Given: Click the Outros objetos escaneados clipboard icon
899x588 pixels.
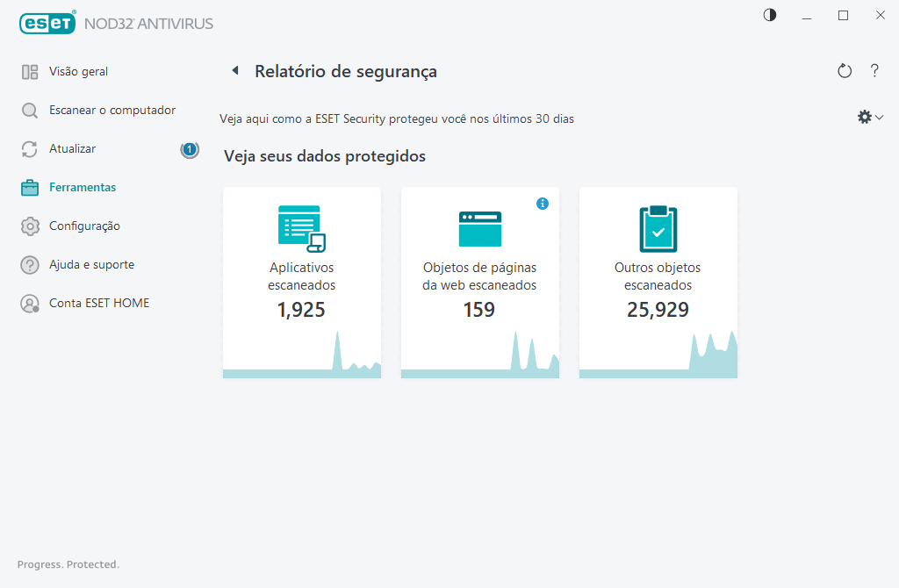Looking at the screenshot, I should point(658,228).
